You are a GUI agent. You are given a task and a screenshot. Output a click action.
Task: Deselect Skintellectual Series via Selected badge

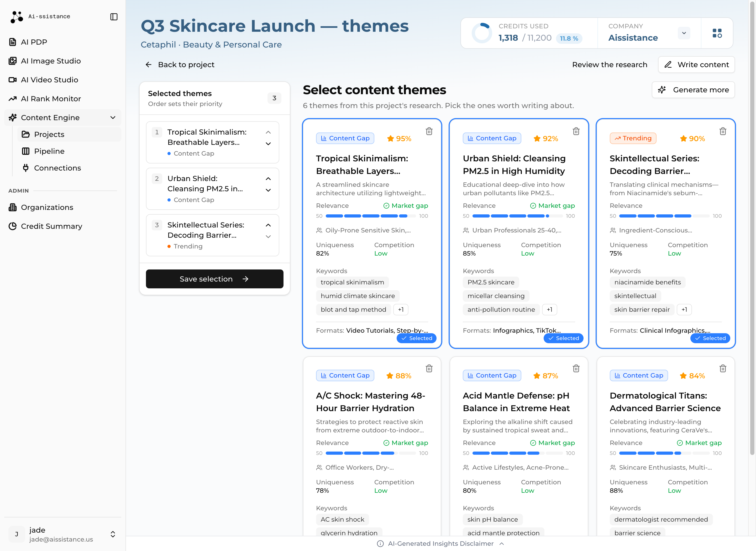(x=710, y=338)
